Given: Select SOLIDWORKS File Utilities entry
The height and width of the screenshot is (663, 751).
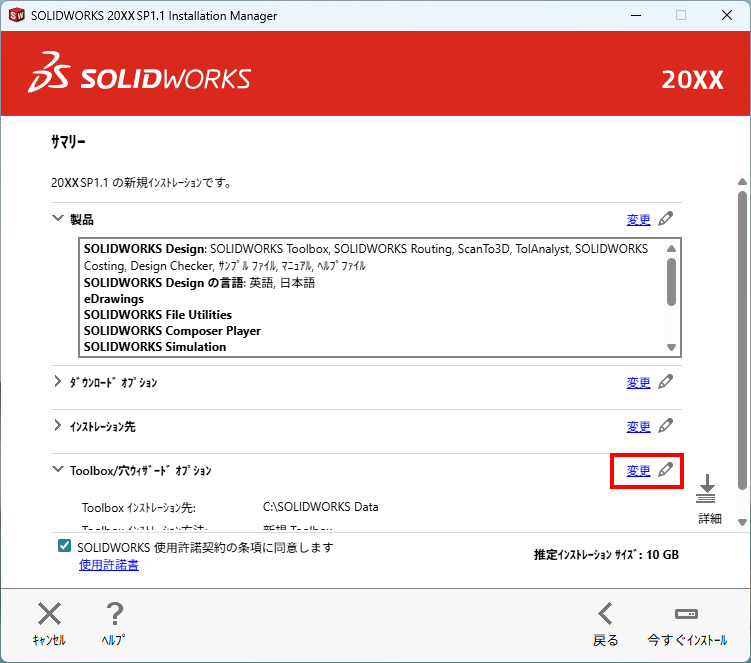Looking at the screenshot, I should tap(158, 315).
